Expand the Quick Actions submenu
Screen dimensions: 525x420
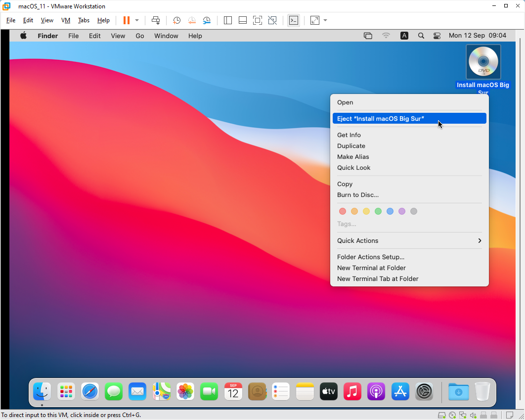point(409,241)
